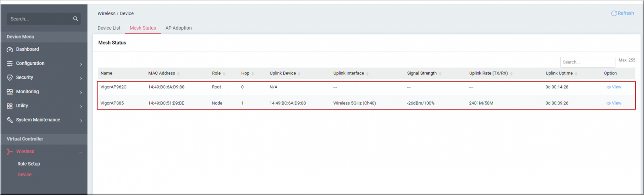Click signal strength -26dBm/100%
The image size is (644, 195).
[x=421, y=103]
